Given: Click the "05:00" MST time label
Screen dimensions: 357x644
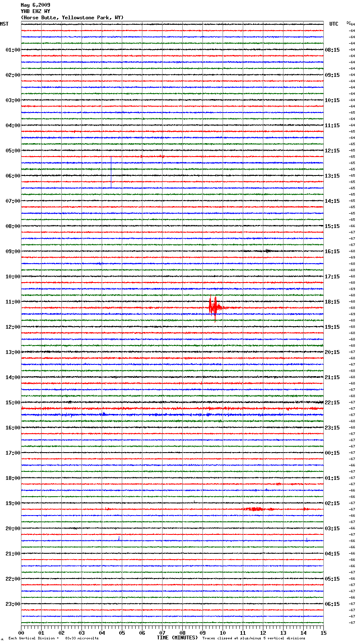Looking at the screenshot, I should click(13, 151).
